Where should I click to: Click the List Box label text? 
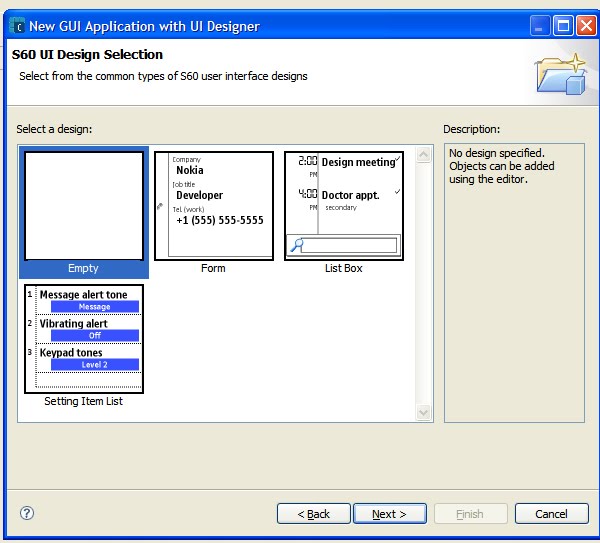[x=344, y=268]
